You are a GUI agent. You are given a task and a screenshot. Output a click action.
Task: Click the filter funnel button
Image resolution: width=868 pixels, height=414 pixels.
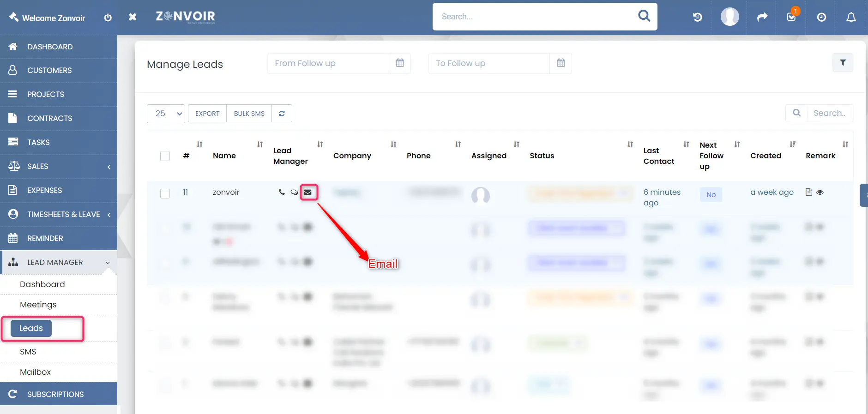point(843,63)
